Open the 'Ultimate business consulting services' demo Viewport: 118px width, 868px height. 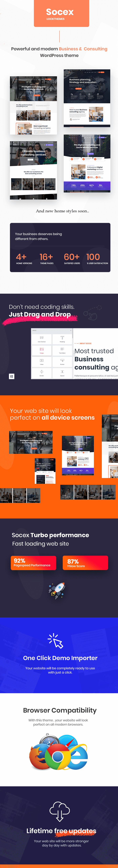pyautogui.click(x=33, y=170)
